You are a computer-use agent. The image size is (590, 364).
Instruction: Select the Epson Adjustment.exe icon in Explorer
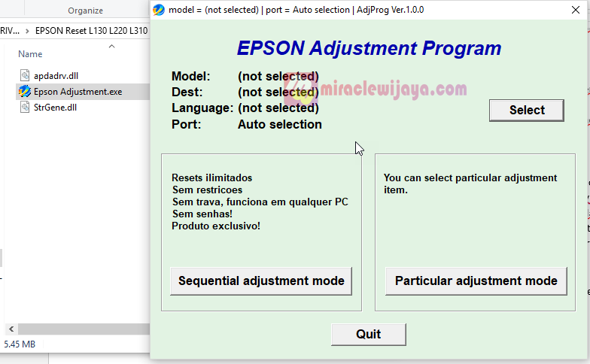[25, 92]
